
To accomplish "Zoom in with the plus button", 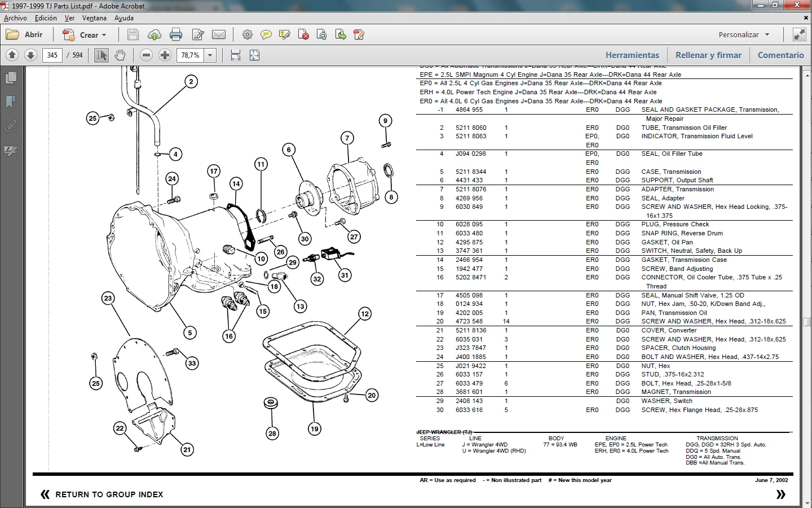I will point(165,55).
